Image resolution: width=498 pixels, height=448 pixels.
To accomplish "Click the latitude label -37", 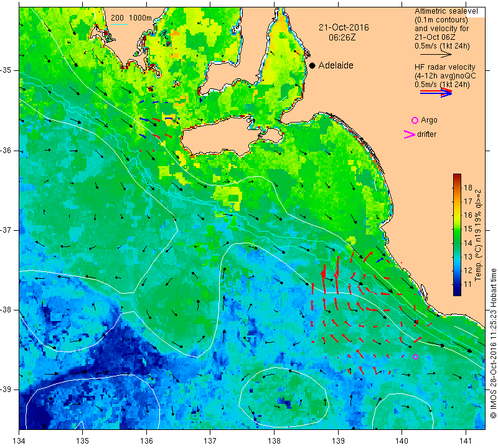I will [6, 230].
